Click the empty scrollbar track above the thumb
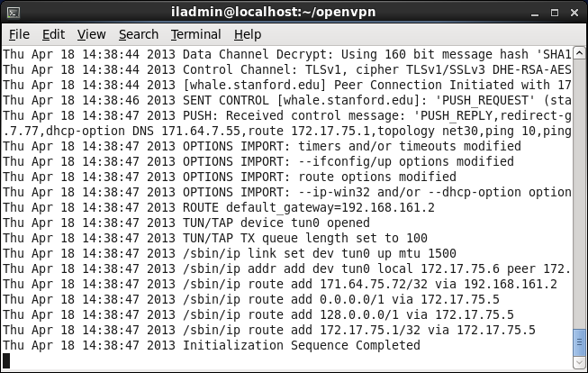 click(578, 180)
